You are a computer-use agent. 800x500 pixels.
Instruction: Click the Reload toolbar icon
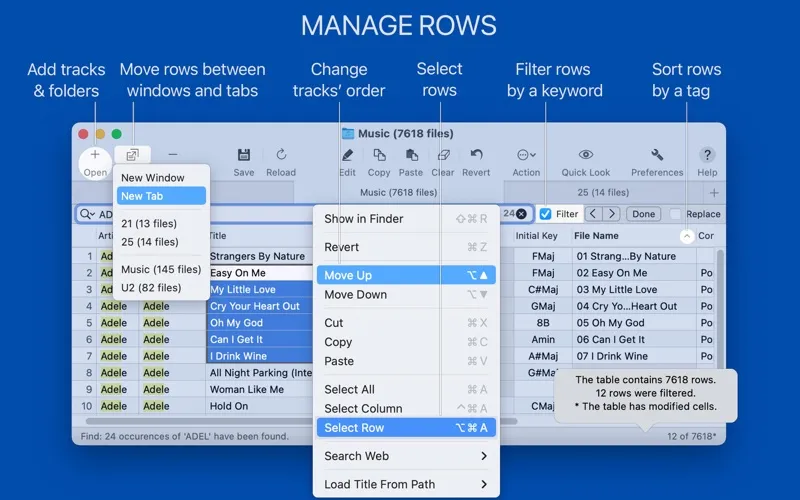pos(281,155)
